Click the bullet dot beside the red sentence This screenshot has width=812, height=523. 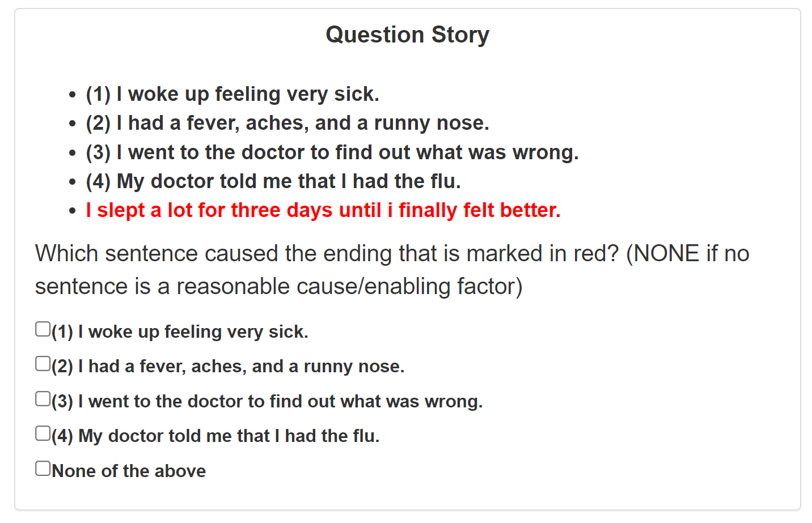click(72, 211)
